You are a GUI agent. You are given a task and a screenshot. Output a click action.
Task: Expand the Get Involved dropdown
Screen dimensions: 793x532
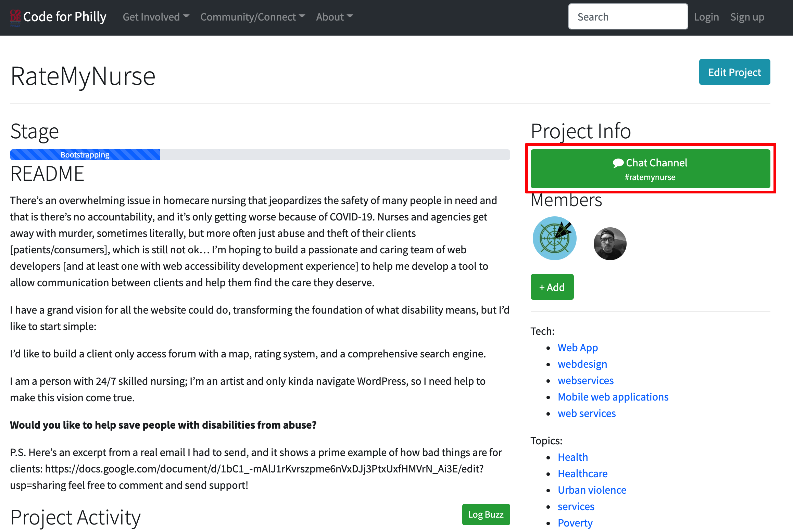pyautogui.click(x=156, y=17)
